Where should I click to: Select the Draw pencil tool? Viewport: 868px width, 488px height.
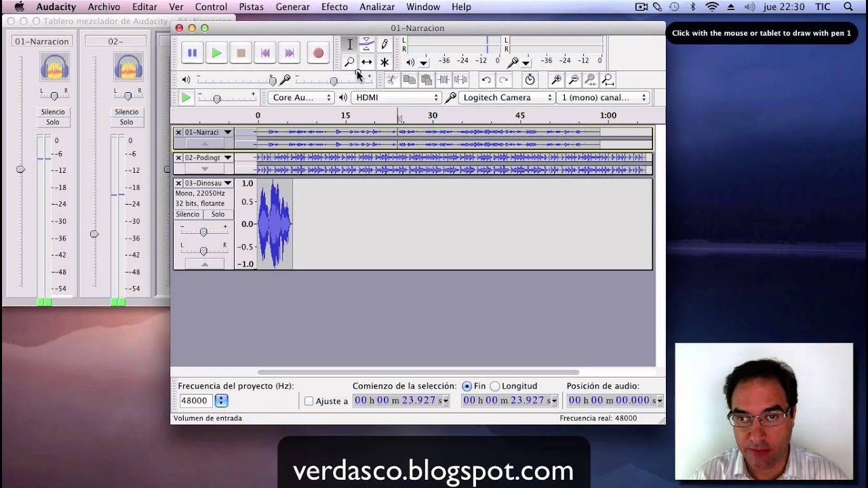point(384,45)
